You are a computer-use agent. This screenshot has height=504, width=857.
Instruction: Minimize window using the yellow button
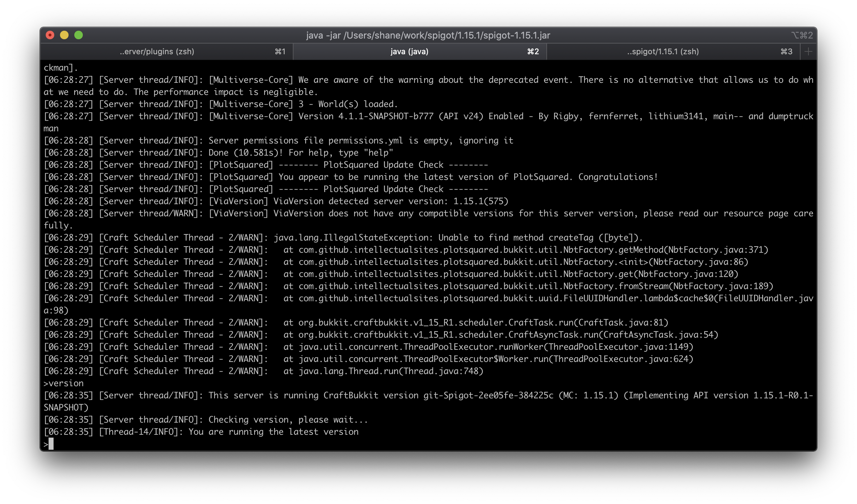tap(64, 35)
